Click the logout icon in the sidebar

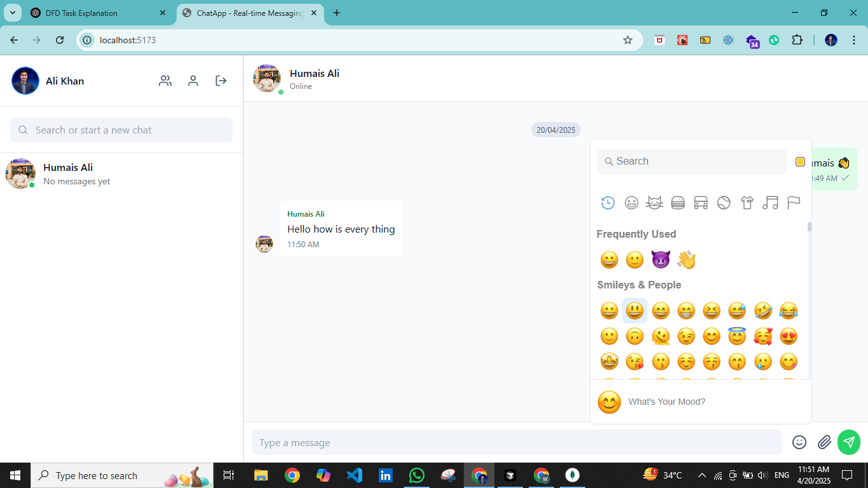220,81
